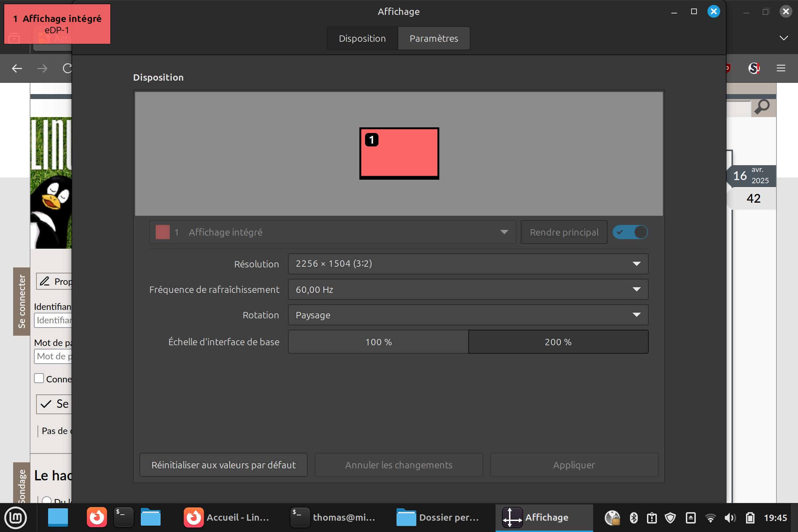Viewport: 798px width, 532px height.
Task: Show the desktop using panel icon
Action: click(x=58, y=517)
